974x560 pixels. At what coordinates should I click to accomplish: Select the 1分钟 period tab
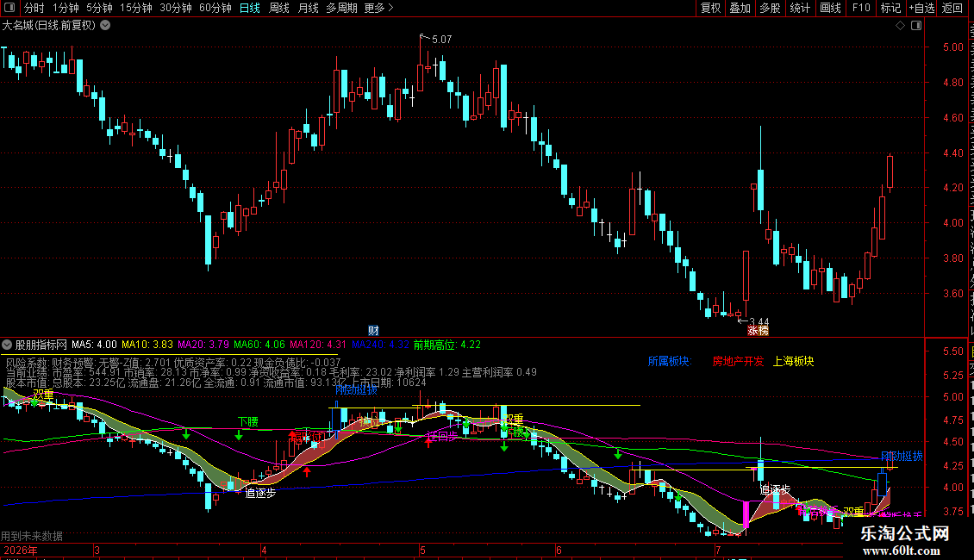[x=66, y=8]
